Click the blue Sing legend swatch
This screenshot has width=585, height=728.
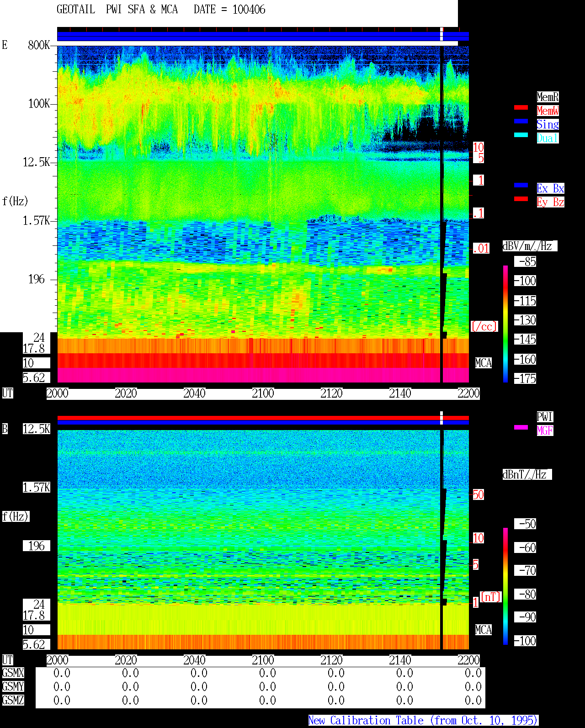(521, 121)
